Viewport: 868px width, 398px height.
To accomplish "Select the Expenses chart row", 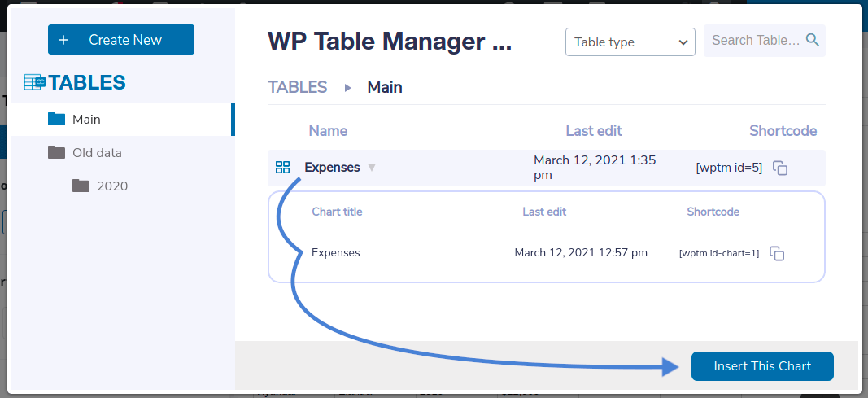I will point(336,253).
